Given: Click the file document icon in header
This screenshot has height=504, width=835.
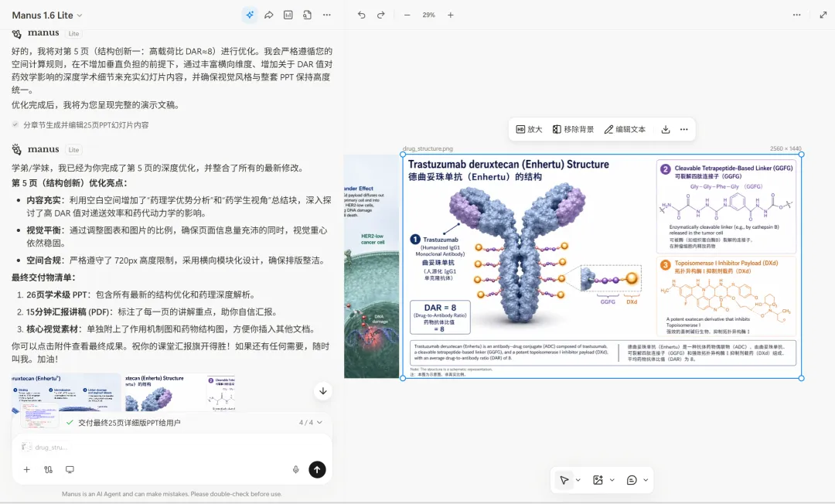Looking at the screenshot, I should tap(307, 15).
